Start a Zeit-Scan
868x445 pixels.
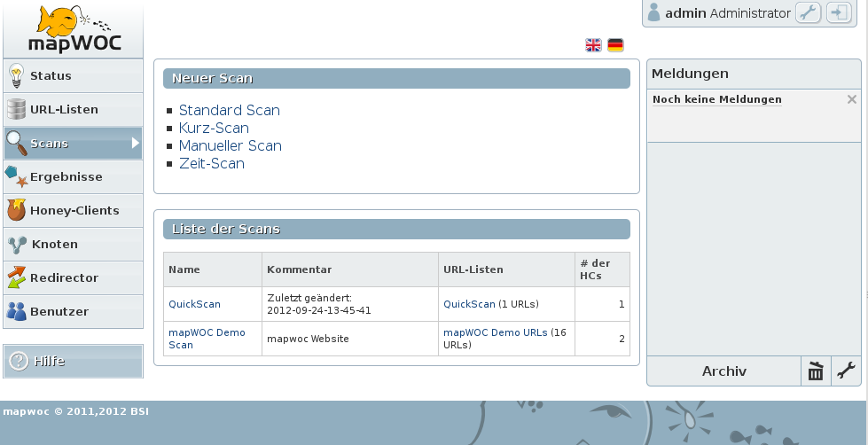[212, 163]
